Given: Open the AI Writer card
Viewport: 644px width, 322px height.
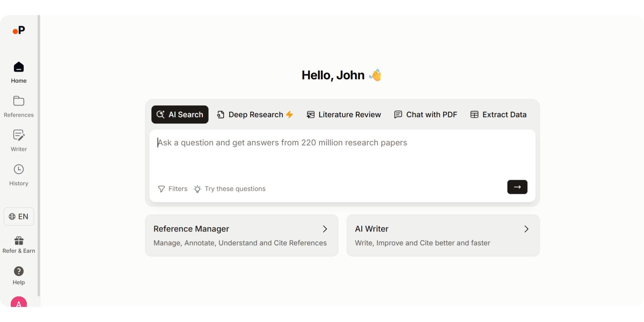Looking at the screenshot, I should click(443, 235).
